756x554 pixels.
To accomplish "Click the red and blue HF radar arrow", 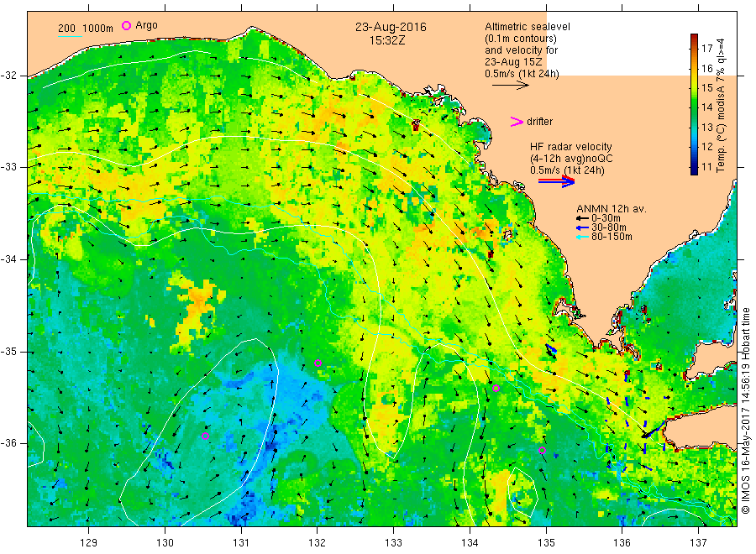I will [x=556, y=181].
